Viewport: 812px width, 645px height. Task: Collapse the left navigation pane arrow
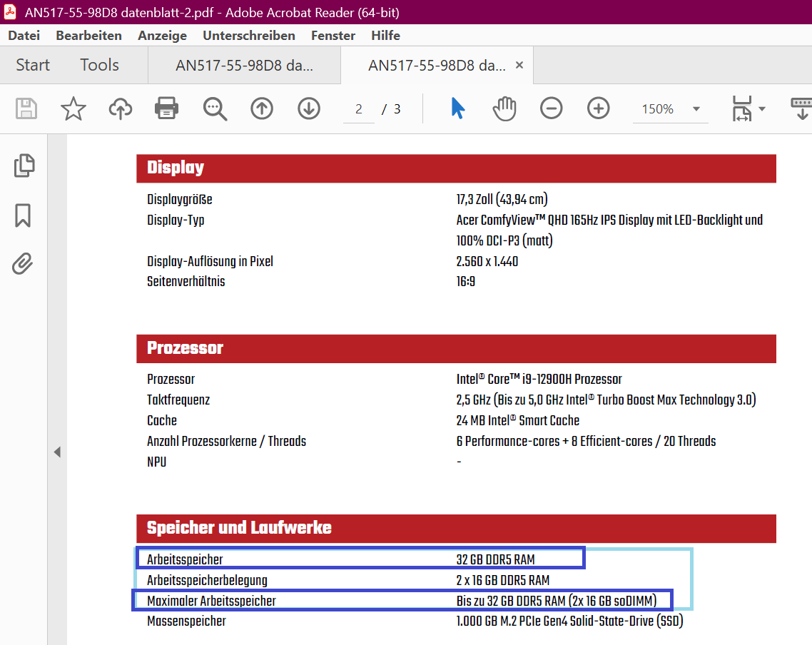(57, 452)
